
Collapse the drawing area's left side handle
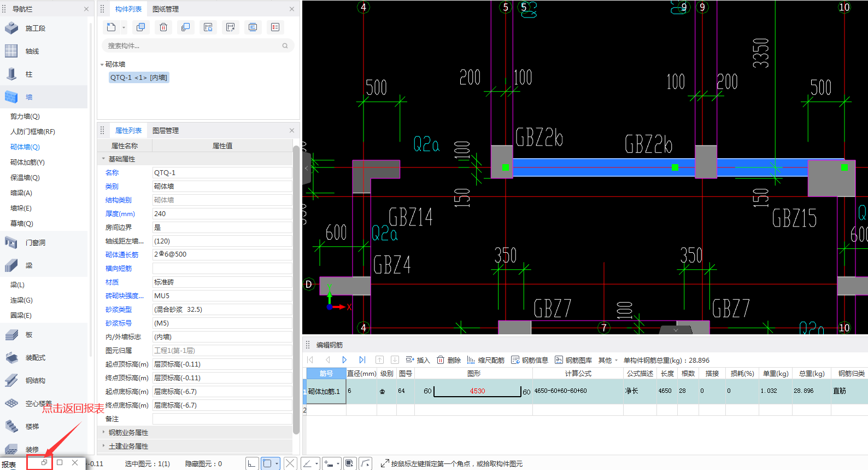[x=307, y=168]
